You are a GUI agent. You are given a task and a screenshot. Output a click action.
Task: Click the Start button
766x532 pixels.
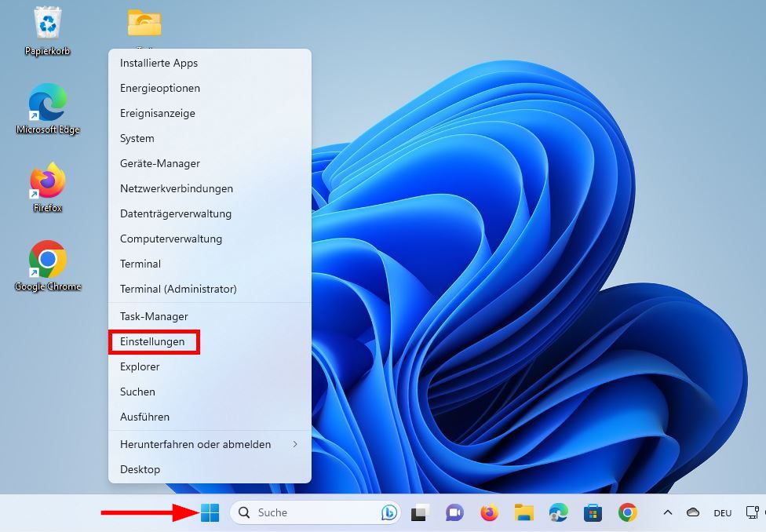point(210,512)
